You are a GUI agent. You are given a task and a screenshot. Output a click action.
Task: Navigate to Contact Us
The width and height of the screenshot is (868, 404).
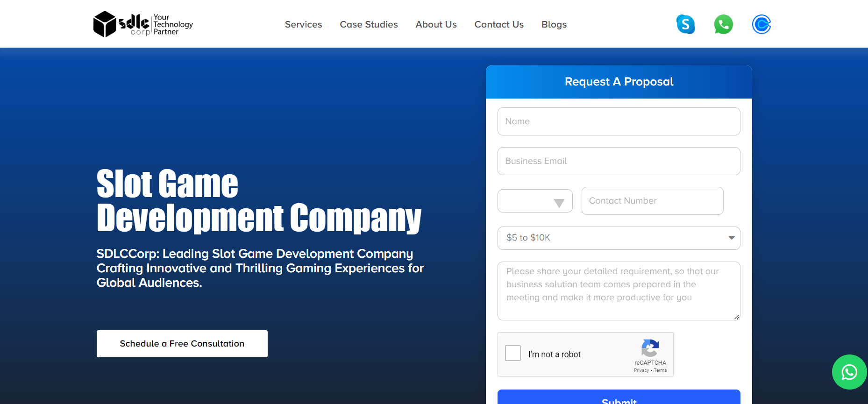pos(499,24)
